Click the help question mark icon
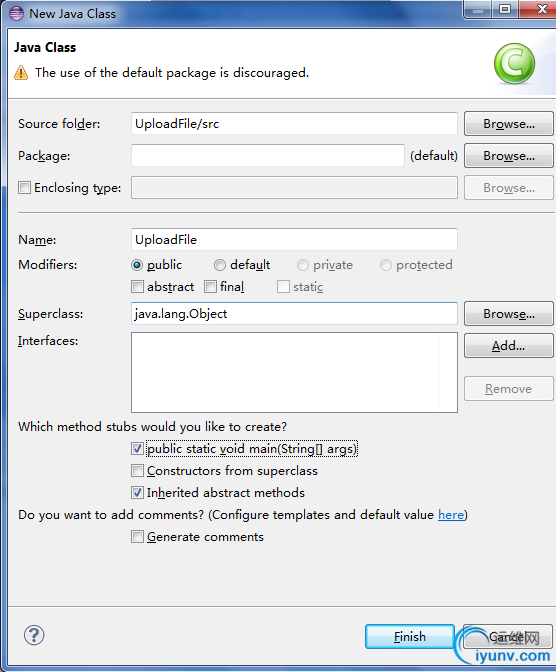This screenshot has height=672, width=556. pyautogui.click(x=34, y=635)
